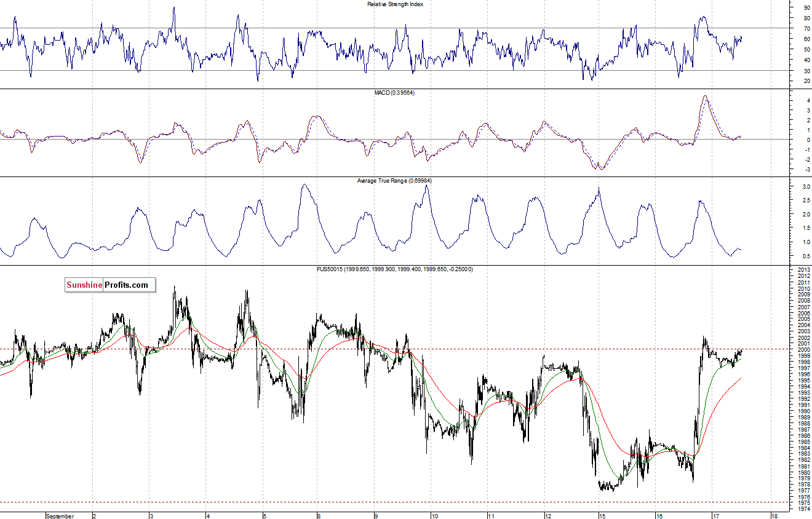Click the 2000 price on the price scale
The image size is (812, 519).
point(803,350)
